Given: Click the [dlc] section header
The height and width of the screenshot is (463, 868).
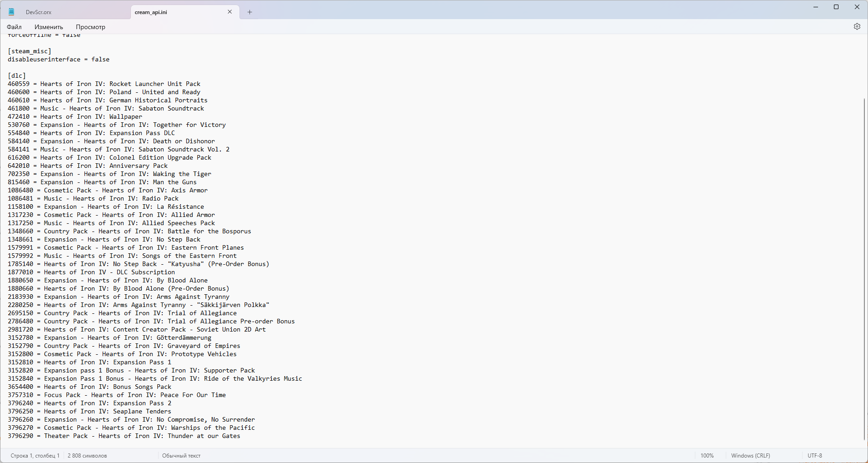Looking at the screenshot, I should pyautogui.click(x=17, y=76).
